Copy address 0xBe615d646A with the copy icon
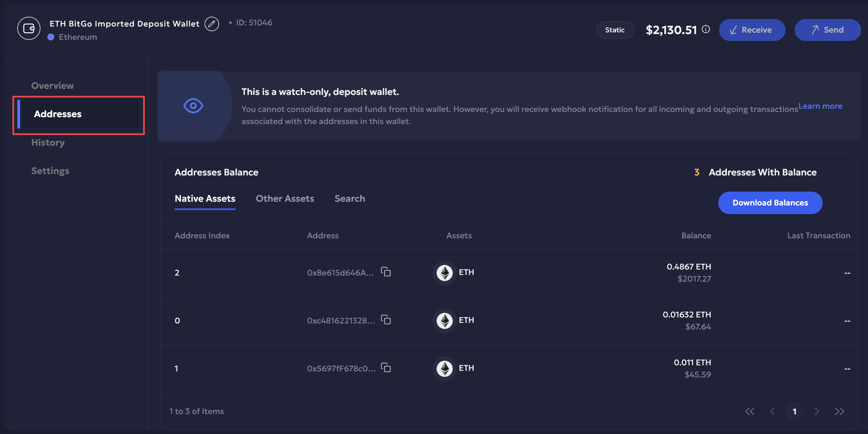The image size is (868, 434). (386, 272)
